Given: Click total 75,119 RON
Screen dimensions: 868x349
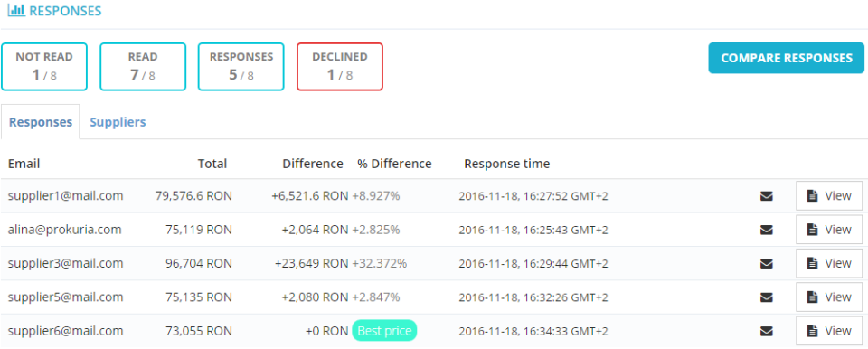Looking at the screenshot, I should [199, 230].
